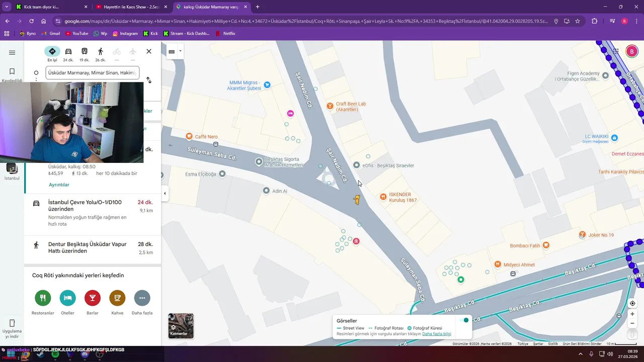Explore Kahve places near Coq Rôti
The image size is (644, 362).
click(117, 302)
